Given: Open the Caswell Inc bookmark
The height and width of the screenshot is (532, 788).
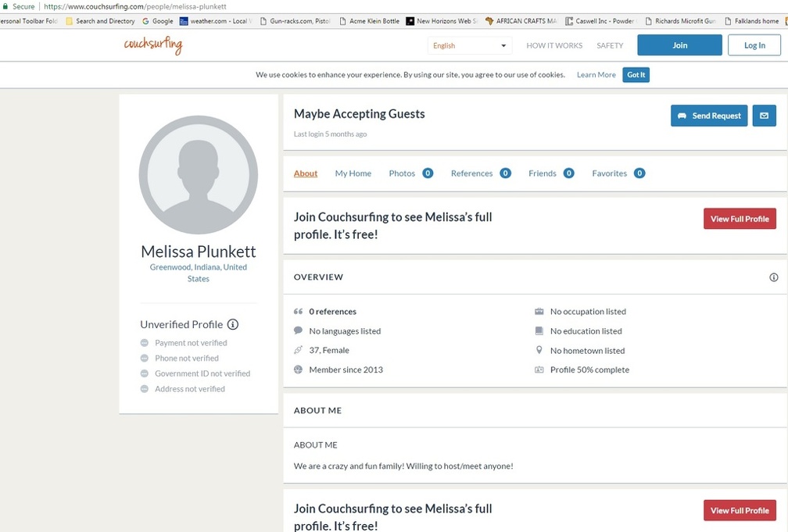Looking at the screenshot, I should [x=600, y=21].
